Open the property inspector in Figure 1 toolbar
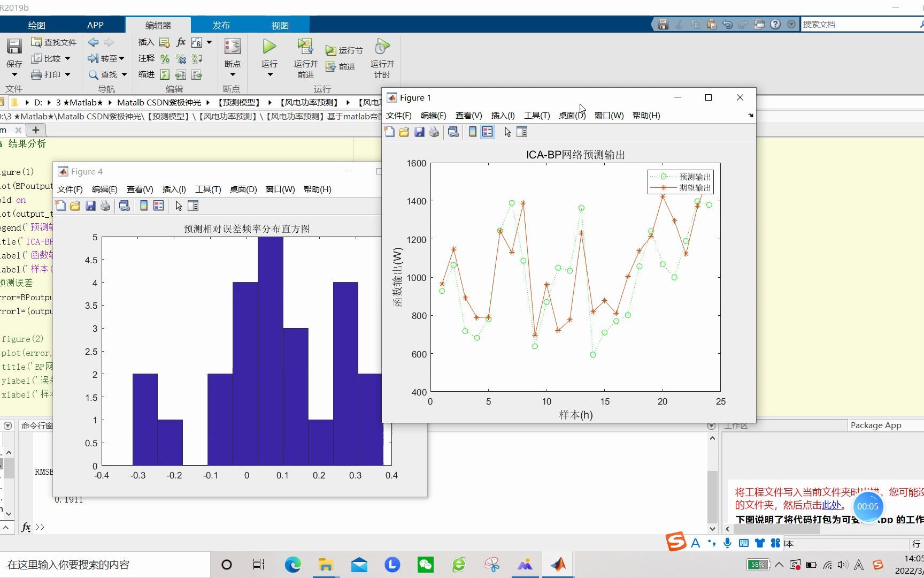 point(521,132)
